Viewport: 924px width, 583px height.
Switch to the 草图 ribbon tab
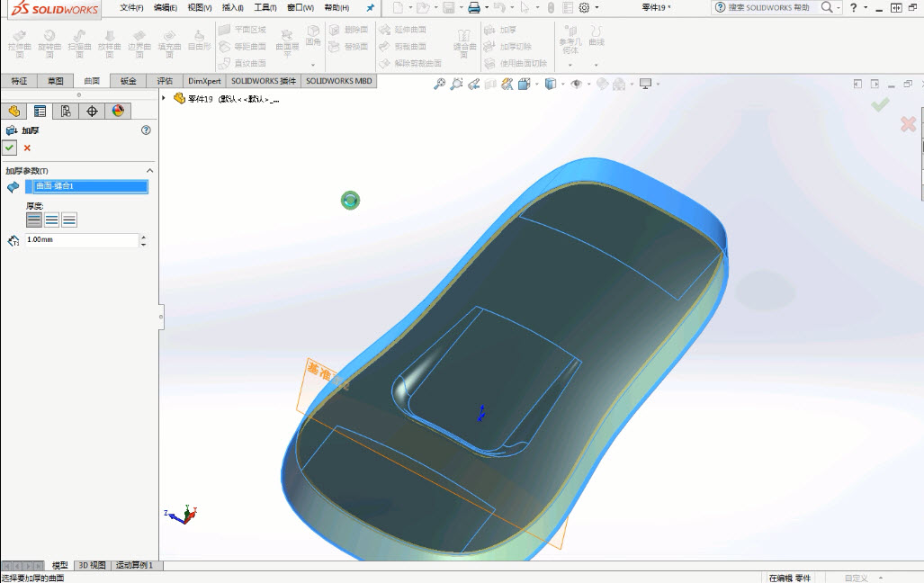(x=56, y=81)
